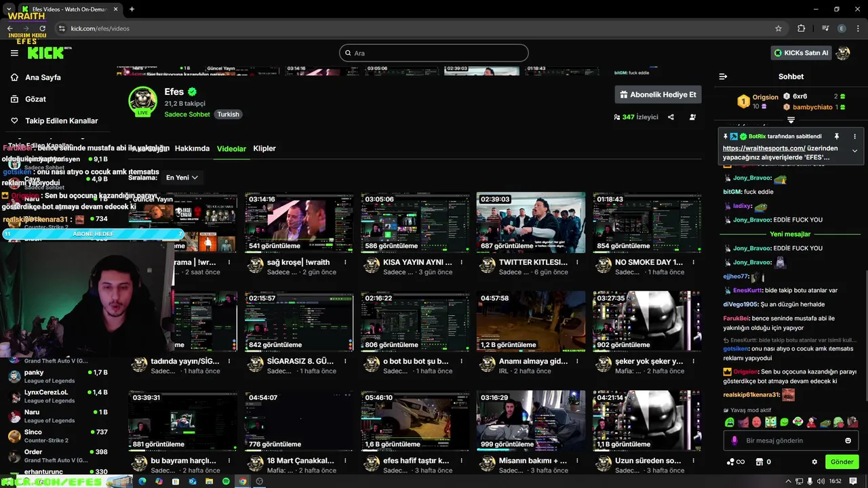This screenshot has width=868, height=488.
Task: Open the wraithesports.com link in pinned message
Action: coord(764,148)
